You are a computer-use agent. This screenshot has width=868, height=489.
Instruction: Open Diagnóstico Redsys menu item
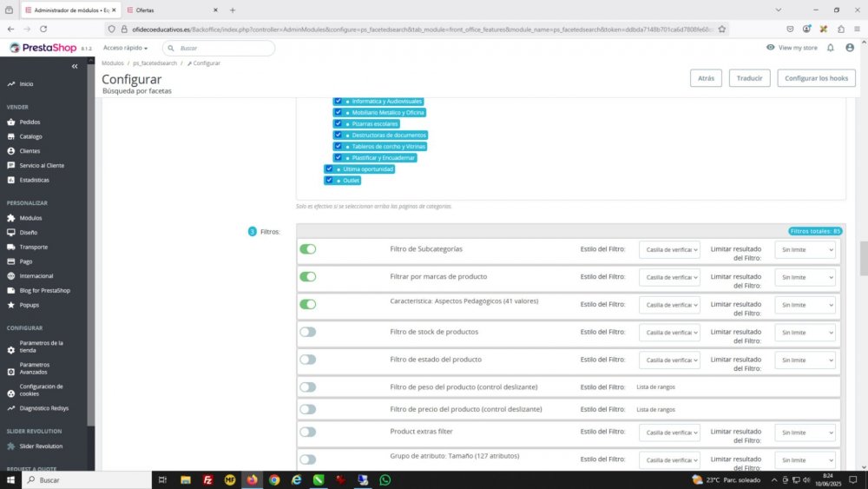(x=44, y=408)
